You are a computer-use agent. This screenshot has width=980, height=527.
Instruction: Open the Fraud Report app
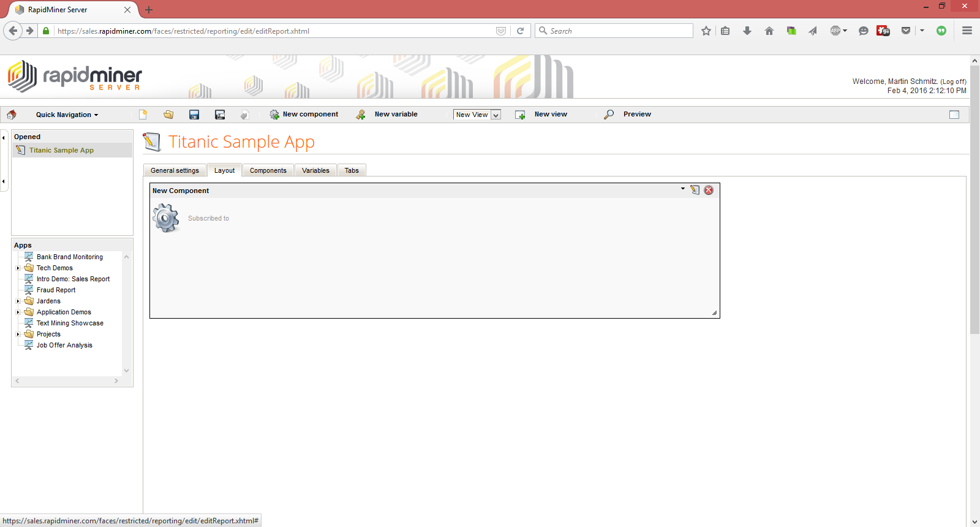point(56,290)
